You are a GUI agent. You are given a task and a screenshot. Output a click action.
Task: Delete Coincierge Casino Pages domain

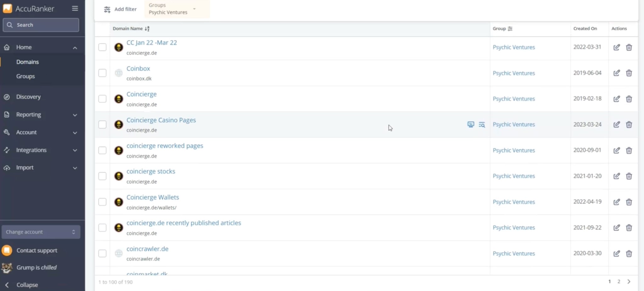click(629, 124)
